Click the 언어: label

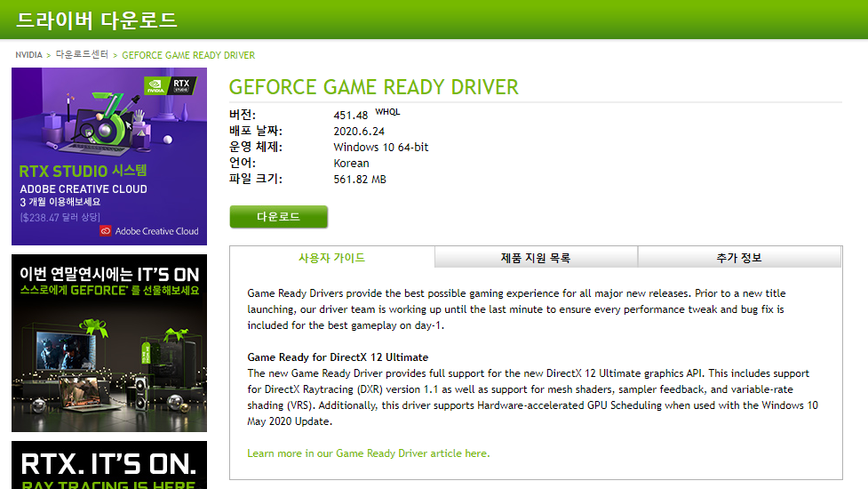point(243,163)
